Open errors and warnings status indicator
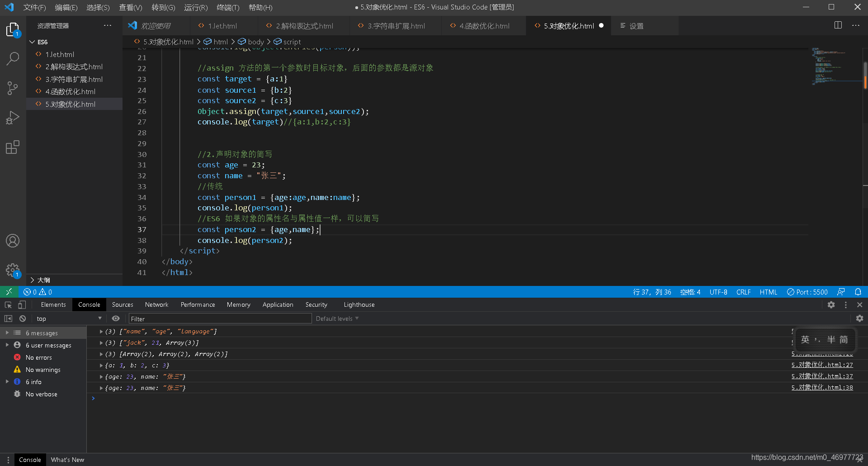868x466 pixels. point(38,292)
